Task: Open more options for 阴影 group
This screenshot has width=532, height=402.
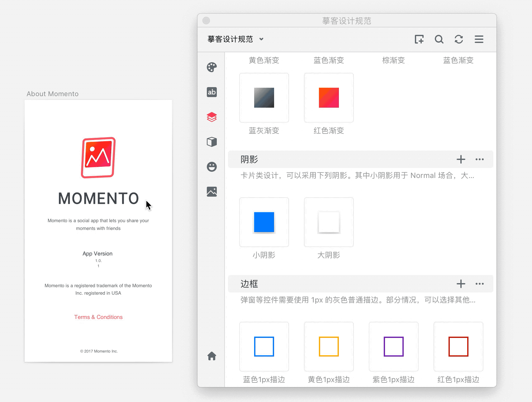Action: (480, 159)
